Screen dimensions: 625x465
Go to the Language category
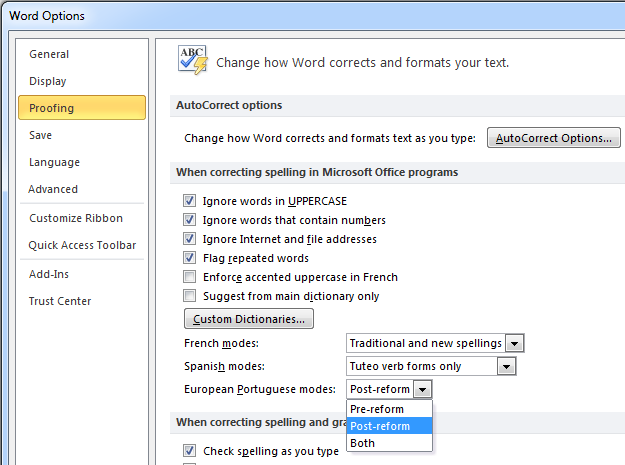54,162
